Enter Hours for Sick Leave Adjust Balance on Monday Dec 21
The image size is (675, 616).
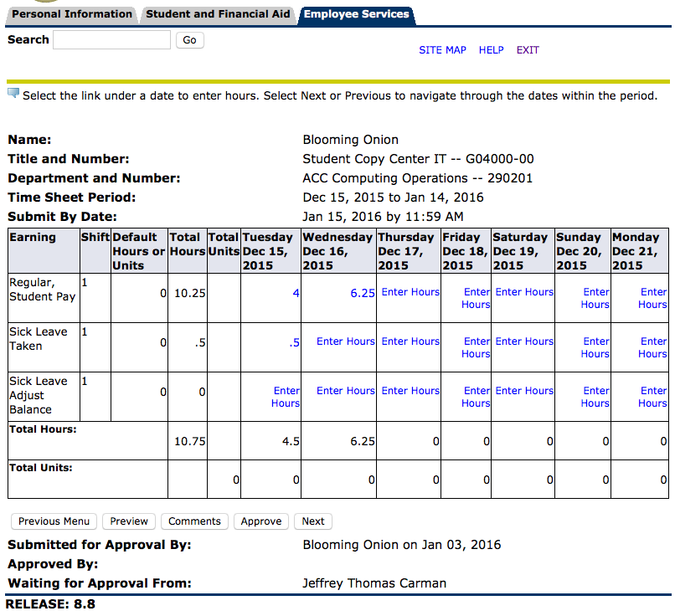[x=652, y=397]
